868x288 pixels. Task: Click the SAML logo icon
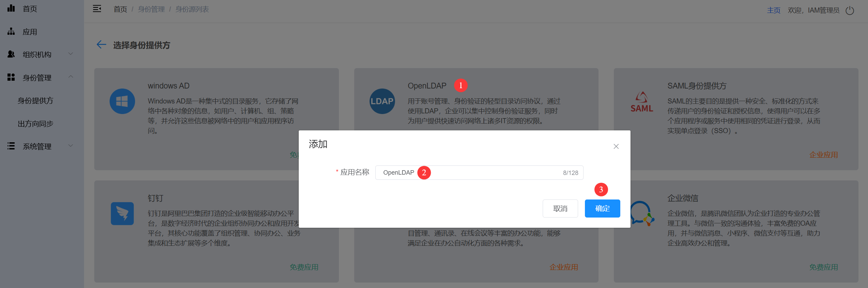[641, 102]
